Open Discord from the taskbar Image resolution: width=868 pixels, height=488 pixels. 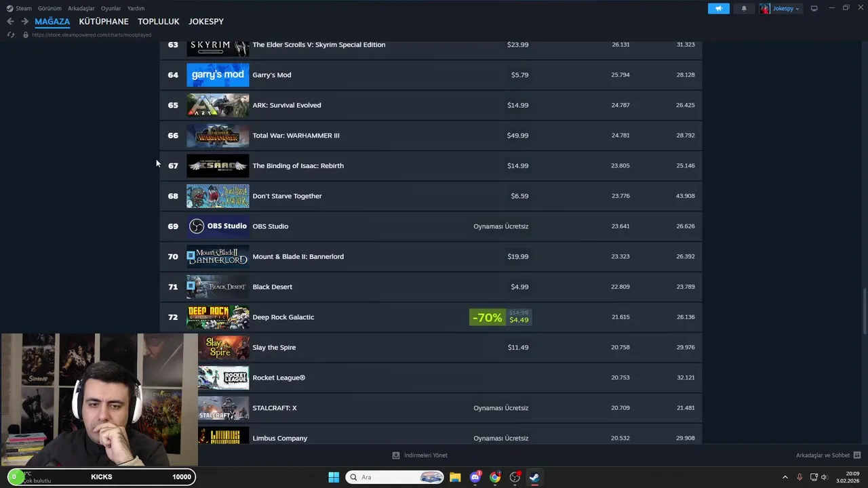tap(475, 477)
